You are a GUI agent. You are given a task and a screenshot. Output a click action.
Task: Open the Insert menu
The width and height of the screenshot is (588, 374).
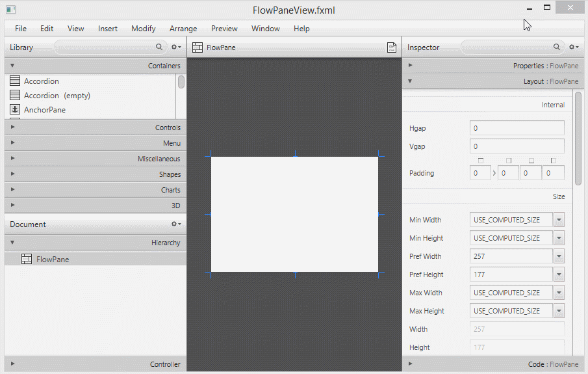click(108, 29)
